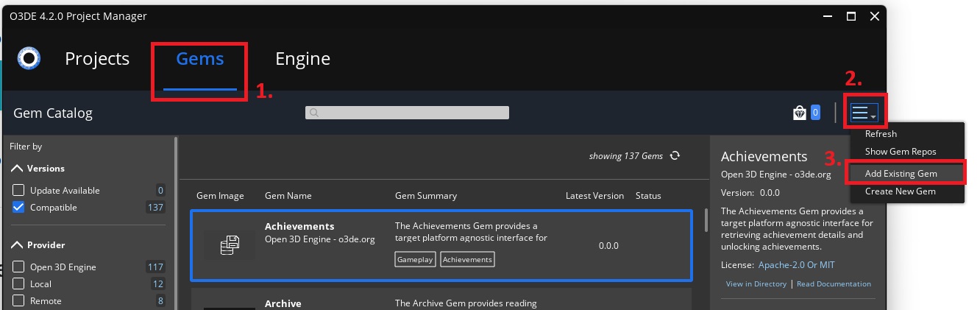
Task: Click the filter panel scrollbar
Action: pyautogui.click(x=175, y=222)
